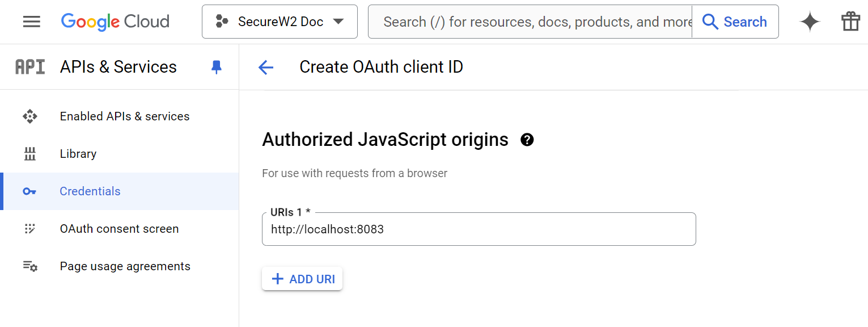This screenshot has width=868, height=327.
Task: Click the gift box icon
Action: [850, 22]
